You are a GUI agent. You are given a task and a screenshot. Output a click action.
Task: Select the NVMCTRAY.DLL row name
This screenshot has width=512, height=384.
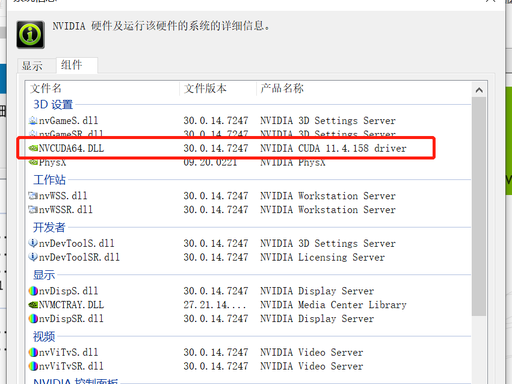(x=71, y=305)
